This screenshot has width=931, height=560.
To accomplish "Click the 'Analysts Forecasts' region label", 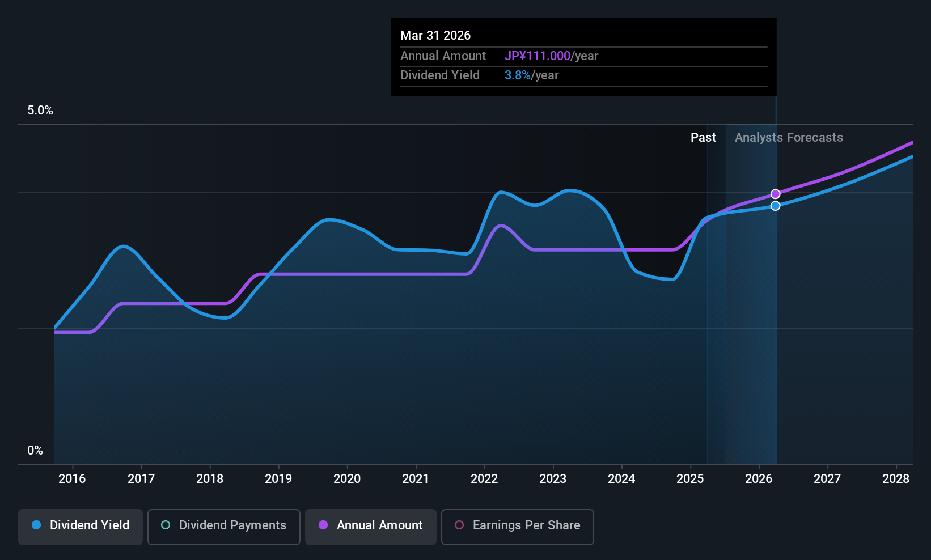I will coord(789,138).
